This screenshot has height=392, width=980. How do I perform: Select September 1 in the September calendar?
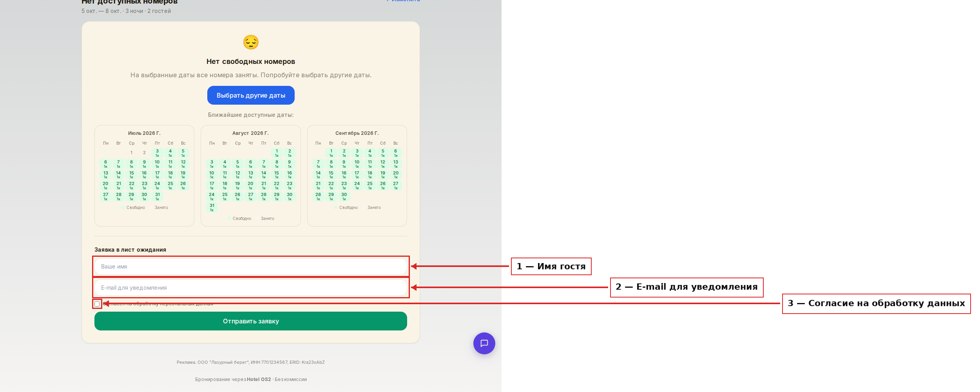[x=331, y=152]
